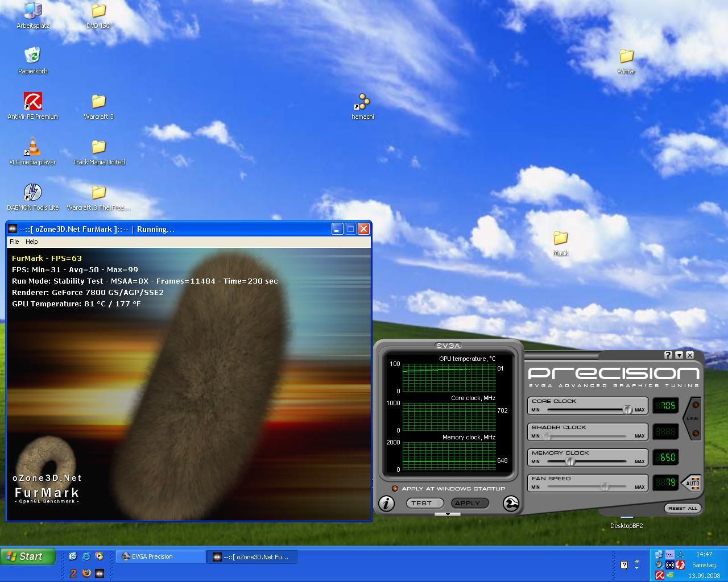Screen dimensions: 728x582
Task: Launch DAEMON Tools Lite shortcut
Action: pos(32,197)
